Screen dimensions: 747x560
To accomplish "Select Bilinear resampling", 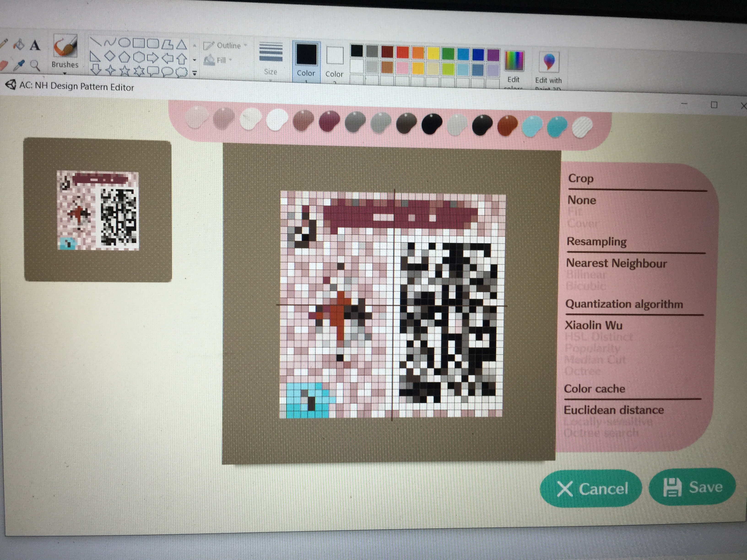I will point(586,275).
